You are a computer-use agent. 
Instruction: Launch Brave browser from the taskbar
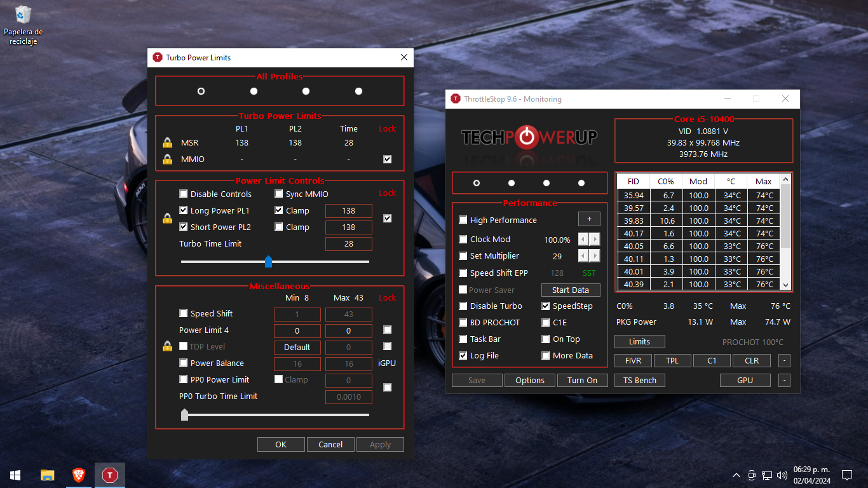(x=78, y=475)
